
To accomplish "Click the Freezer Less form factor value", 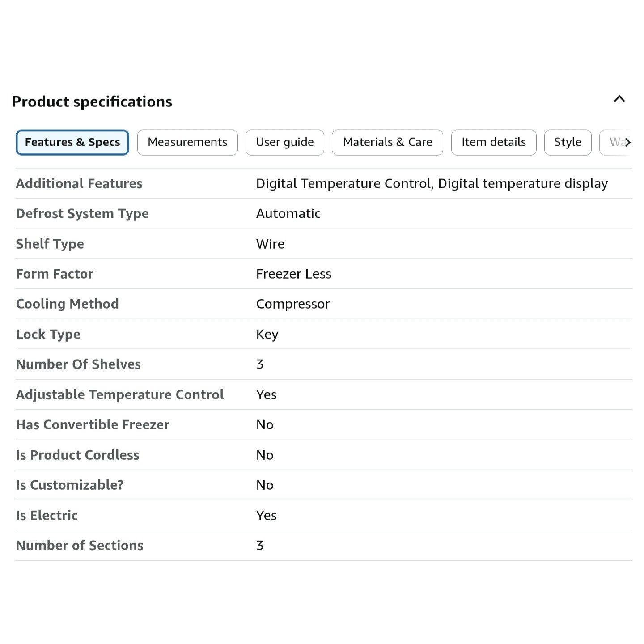I will (x=293, y=274).
